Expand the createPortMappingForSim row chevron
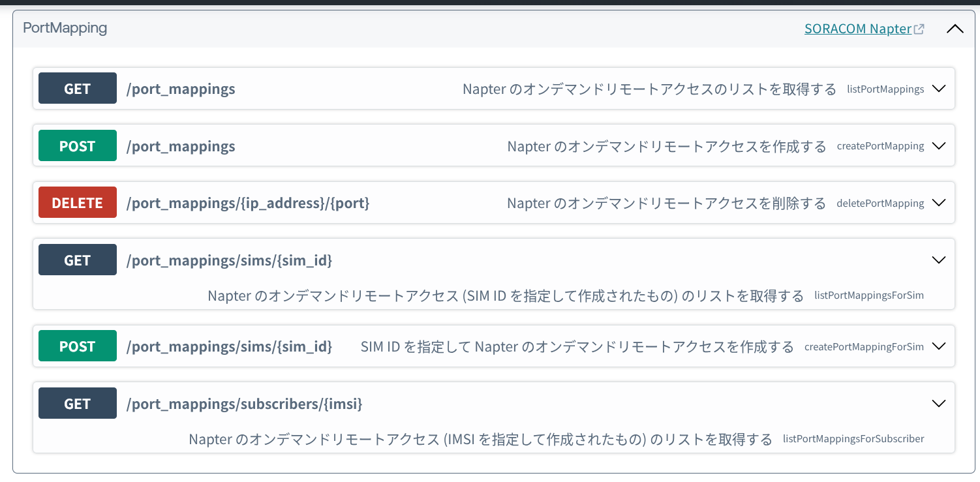The width and height of the screenshot is (980, 482). tap(939, 346)
